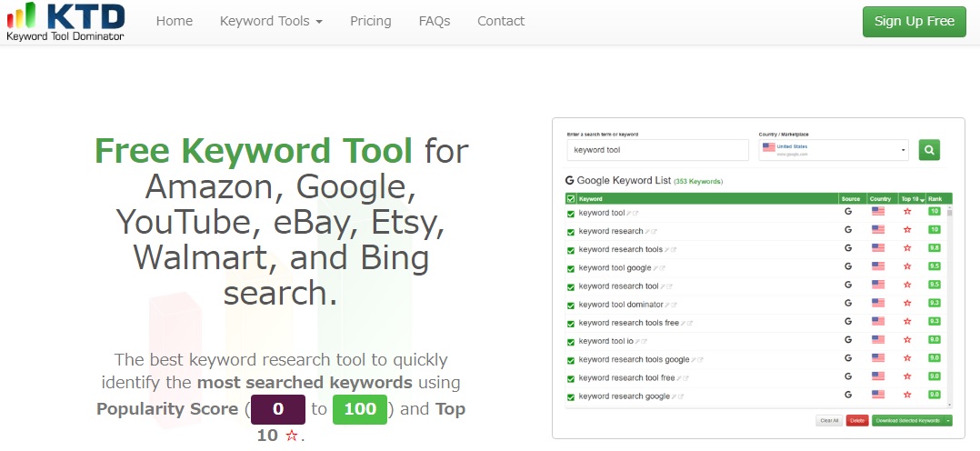
Task: Open the Pricing page
Action: pos(371,21)
